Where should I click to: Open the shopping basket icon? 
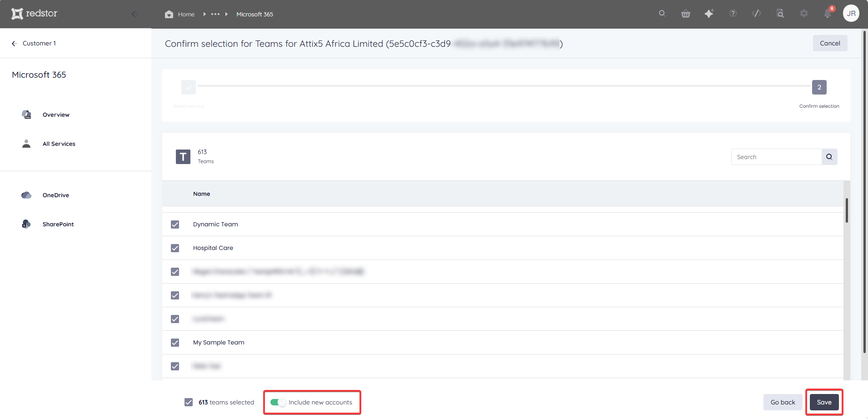[685, 14]
